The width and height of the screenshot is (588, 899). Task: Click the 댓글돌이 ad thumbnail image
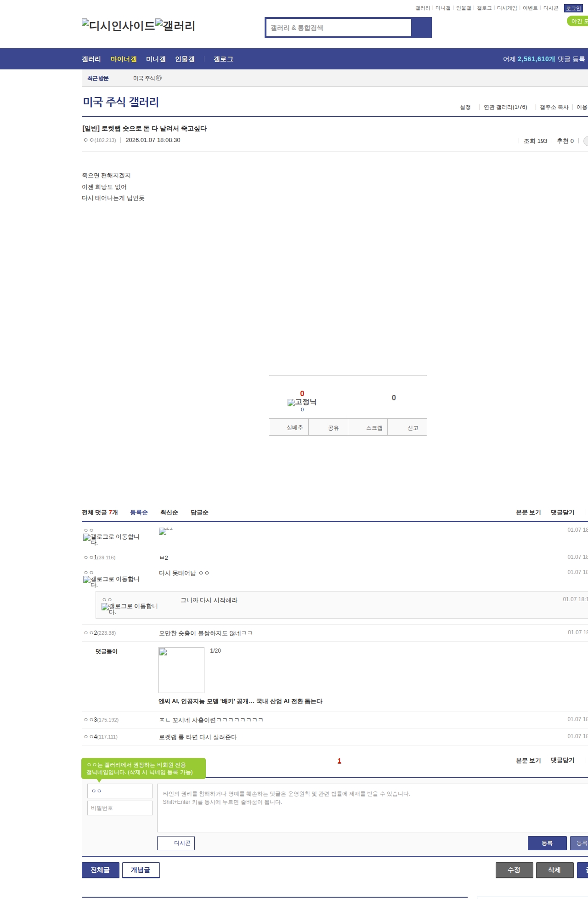point(181,670)
